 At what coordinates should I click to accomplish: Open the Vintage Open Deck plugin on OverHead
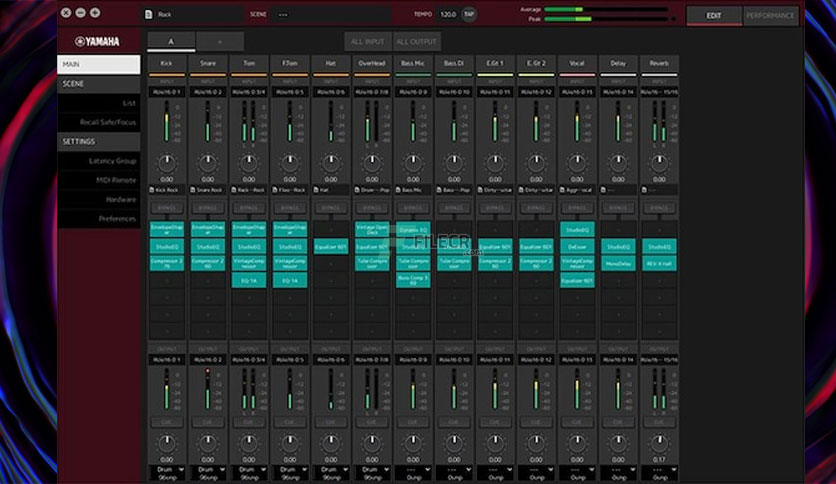pyautogui.click(x=372, y=229)
